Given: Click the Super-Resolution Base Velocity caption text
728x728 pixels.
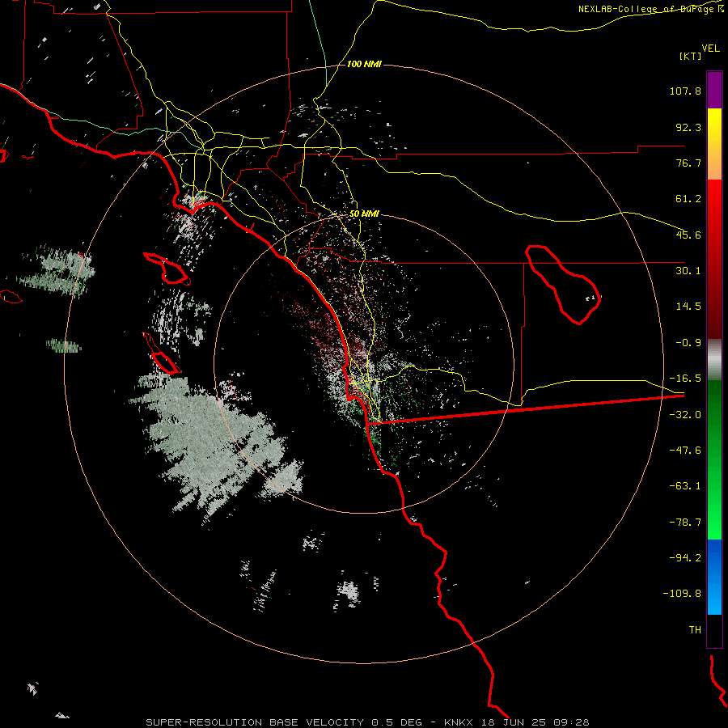Looking at the screenshot, I should 367,722.
